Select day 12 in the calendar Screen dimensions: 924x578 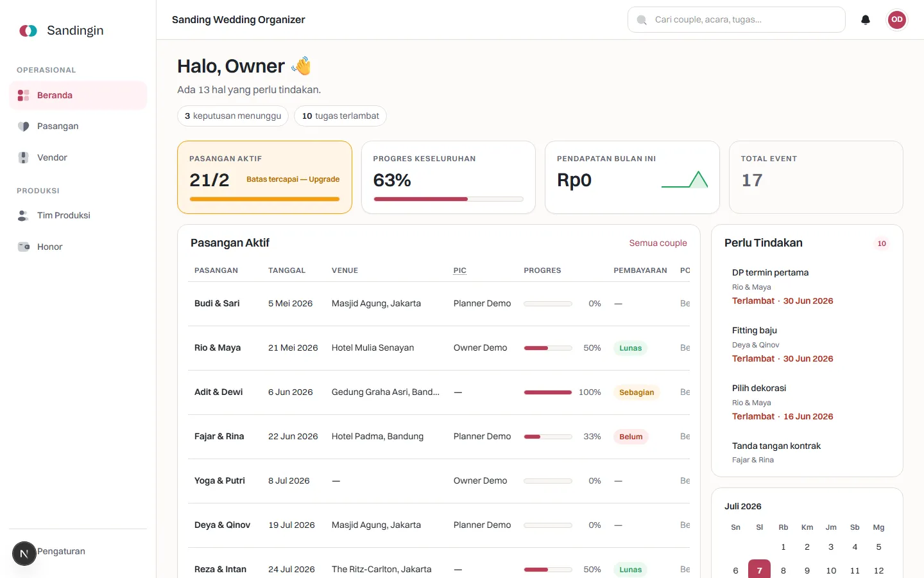click(878, 570)
